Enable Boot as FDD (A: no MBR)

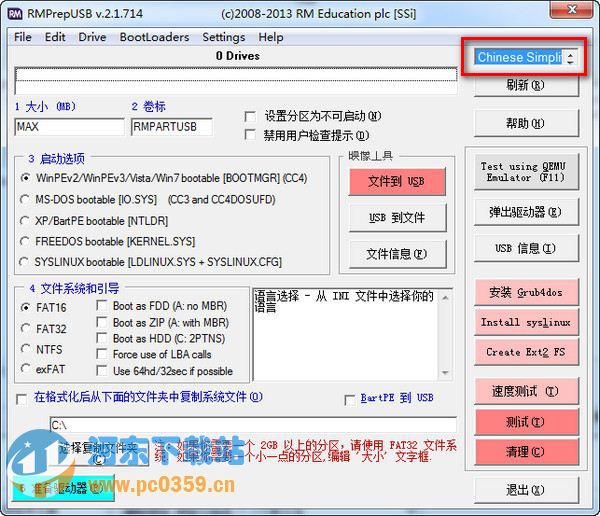pos(102,305)
